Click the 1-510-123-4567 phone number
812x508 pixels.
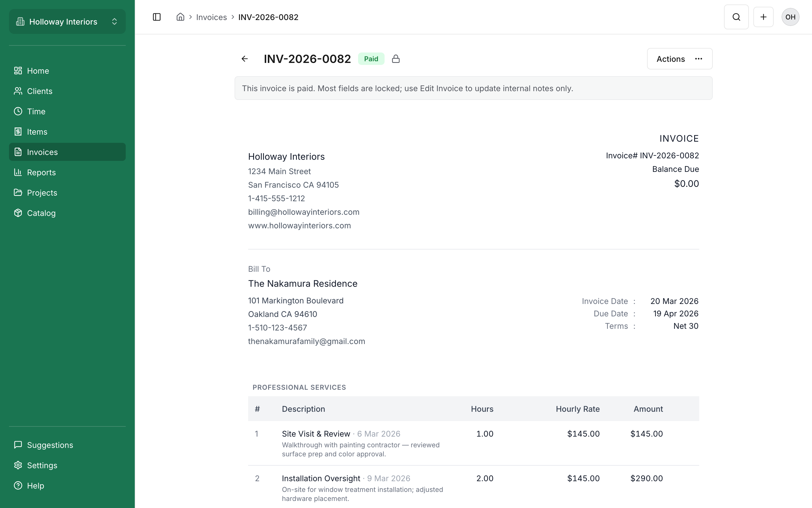tap(277, 328)
